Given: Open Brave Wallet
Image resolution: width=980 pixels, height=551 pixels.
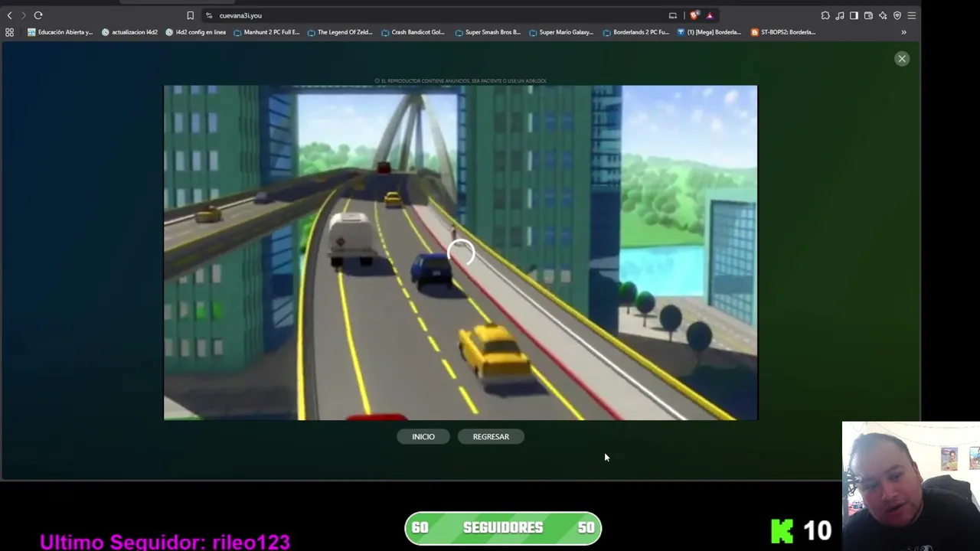Looking at the screenshot, I should pyautogui.click(x=868, y=15).
